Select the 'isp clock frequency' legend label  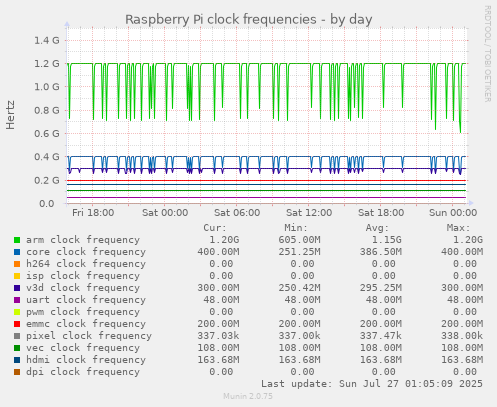pos(83,276)
